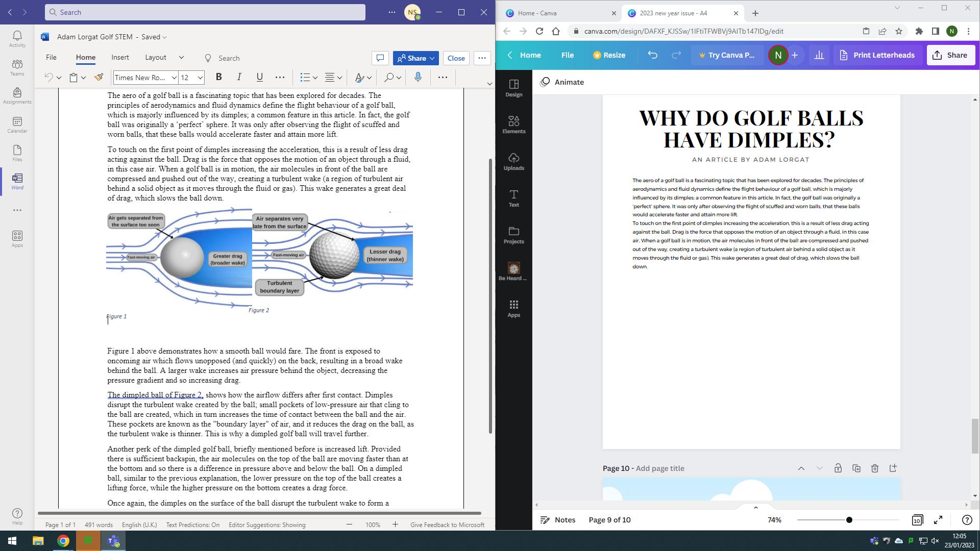Screen dimensions: 980x551
Task: Click the Teams search field
Action: (x=205, y=12)
